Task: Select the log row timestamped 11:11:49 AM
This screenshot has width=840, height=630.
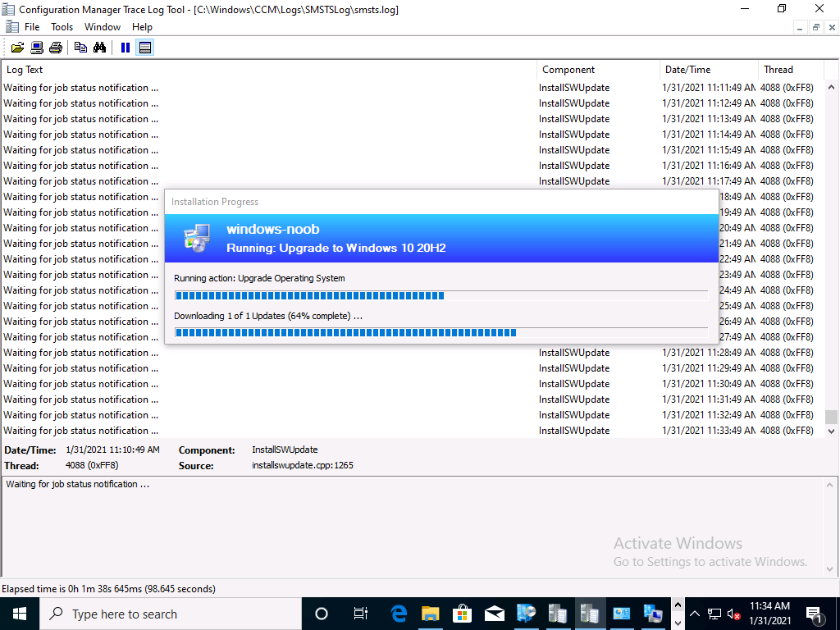Action: [x=413, y=87]
